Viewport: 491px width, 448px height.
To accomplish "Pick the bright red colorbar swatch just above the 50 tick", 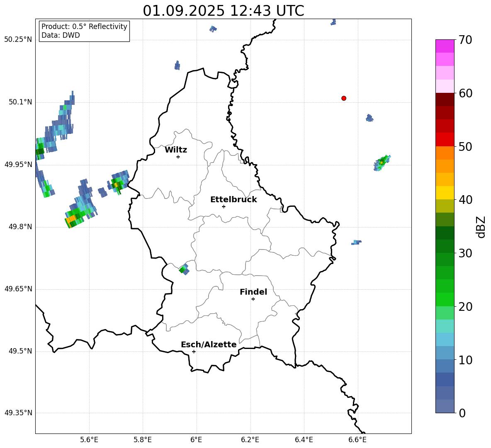I will [445, 140].
